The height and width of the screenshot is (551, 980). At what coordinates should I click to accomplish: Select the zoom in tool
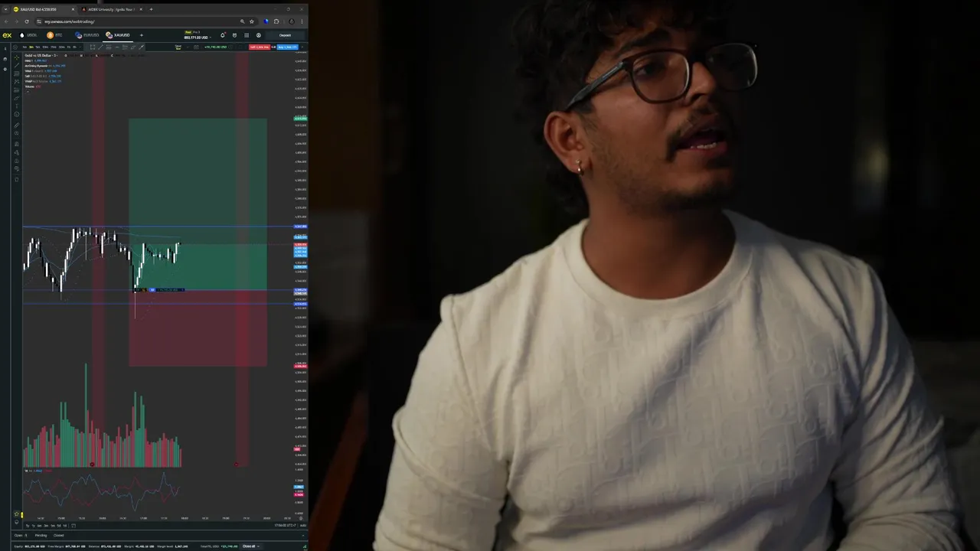coord(17,133)
